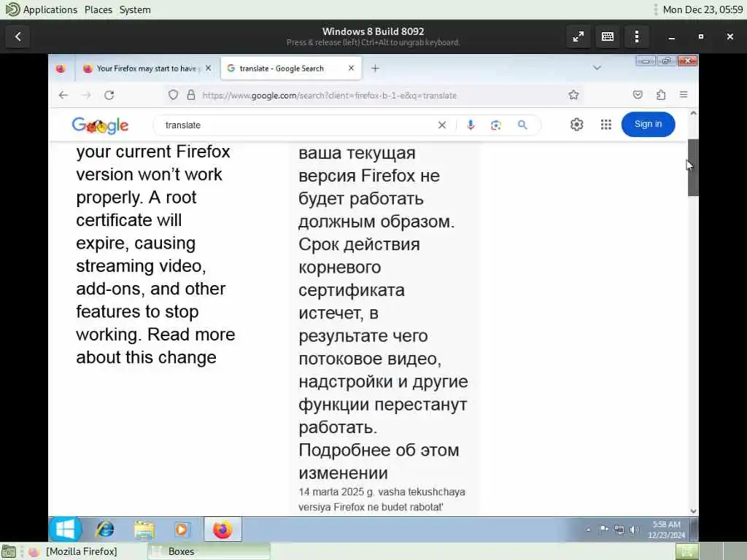
Task: Switch to 'Your Firefox may start to have' tab
Action: tap(147, 69)
